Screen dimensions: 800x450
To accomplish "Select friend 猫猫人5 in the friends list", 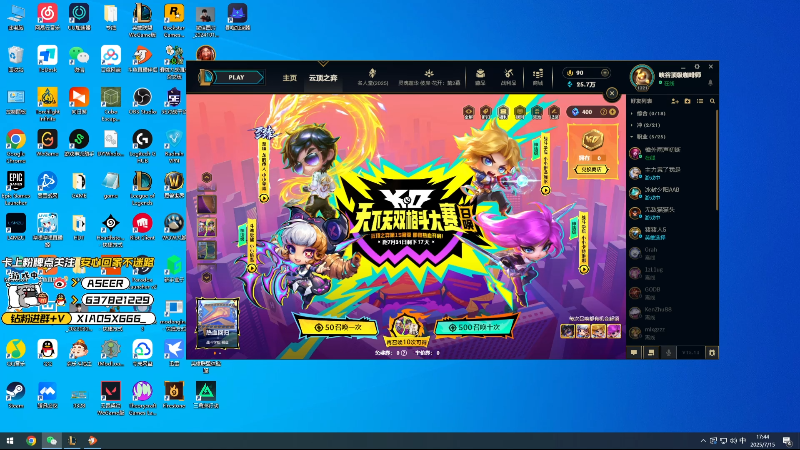I will [672, 233].
